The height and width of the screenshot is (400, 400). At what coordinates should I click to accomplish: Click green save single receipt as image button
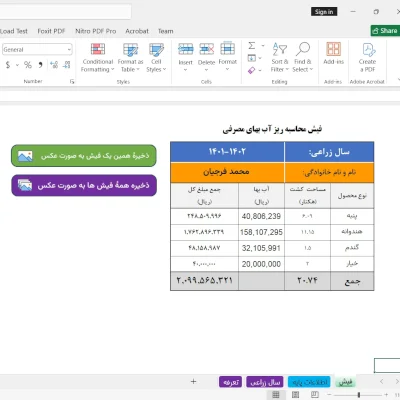click(x=84, y=156)
